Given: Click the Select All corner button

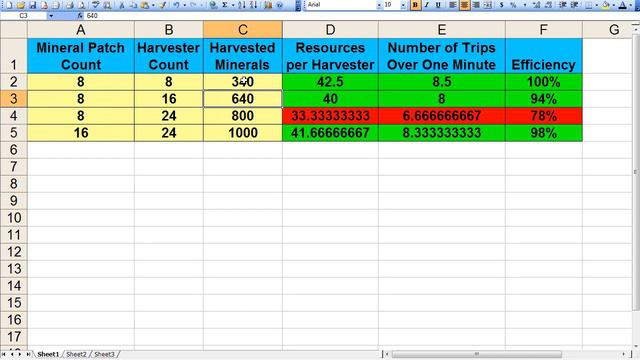Looking at the screenshot, I should click(13, 30).
